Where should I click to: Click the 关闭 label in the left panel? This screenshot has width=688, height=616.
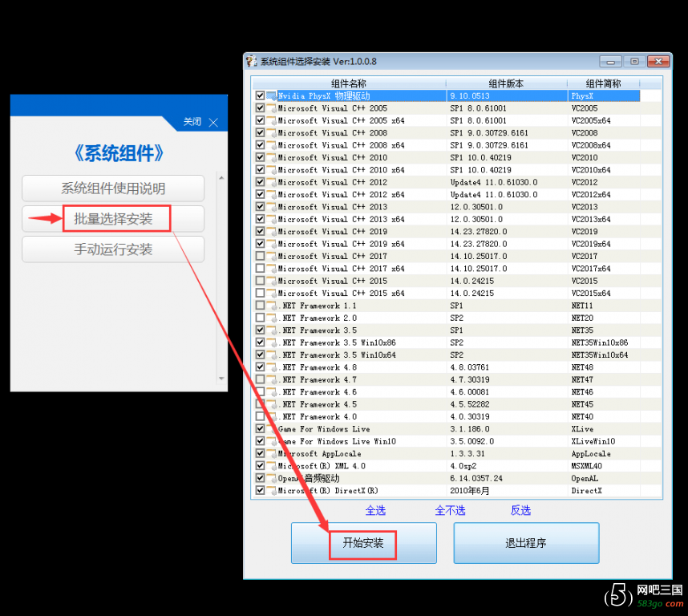(x=192, y=122)
